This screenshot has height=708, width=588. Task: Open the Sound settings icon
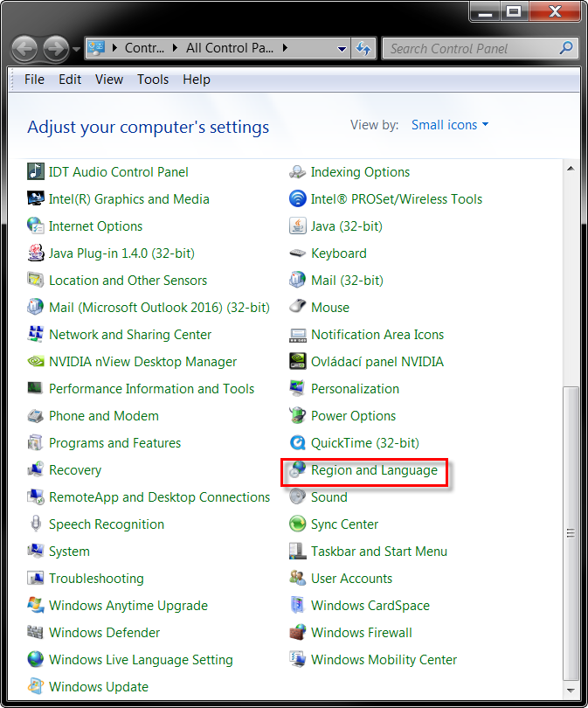pyautogui.click(x=297, y=497)
